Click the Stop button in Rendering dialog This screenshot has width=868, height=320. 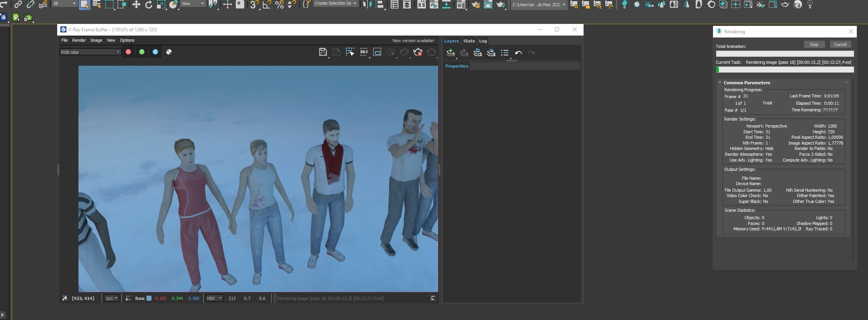(814, 44)
